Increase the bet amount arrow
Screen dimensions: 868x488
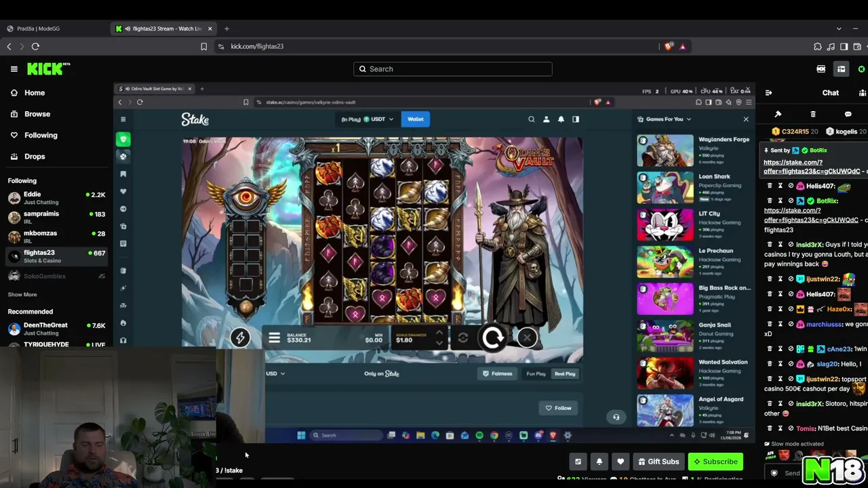439,333
